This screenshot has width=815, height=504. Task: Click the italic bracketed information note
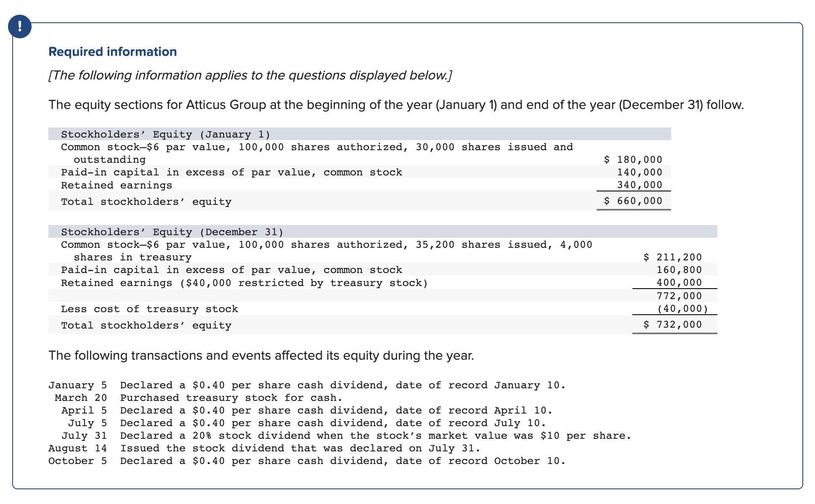pos(250,75)
